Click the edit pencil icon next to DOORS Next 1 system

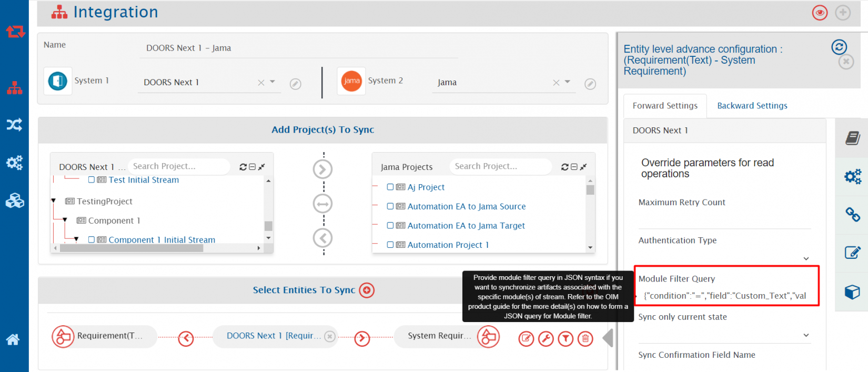tap(296, 84)
